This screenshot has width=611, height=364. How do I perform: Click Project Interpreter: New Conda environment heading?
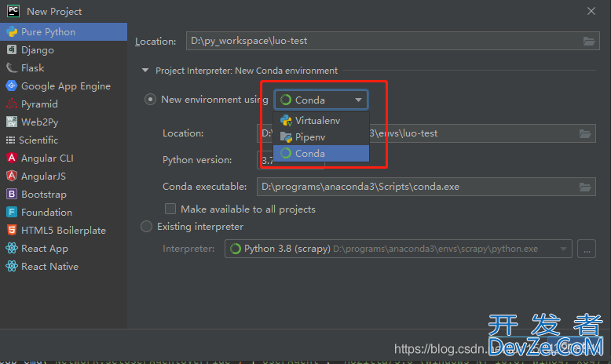click(247, 71)
